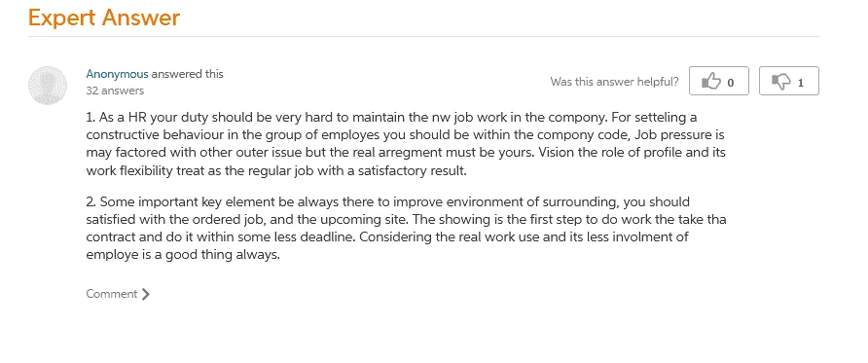The height and width of the screenshot is (363, 868).
Task: Open the Comment link
Action: pos(111,294)
